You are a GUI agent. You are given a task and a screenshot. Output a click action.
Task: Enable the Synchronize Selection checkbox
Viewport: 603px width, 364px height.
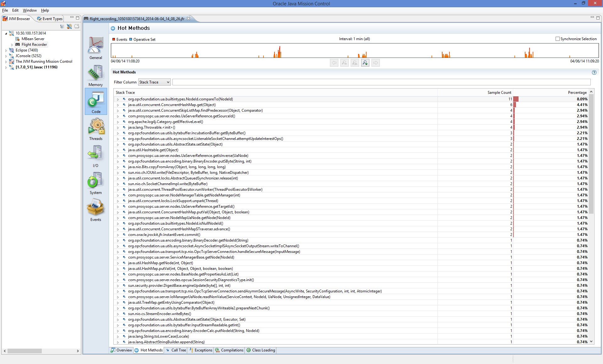pyautogui.click(x=557, y=39)
